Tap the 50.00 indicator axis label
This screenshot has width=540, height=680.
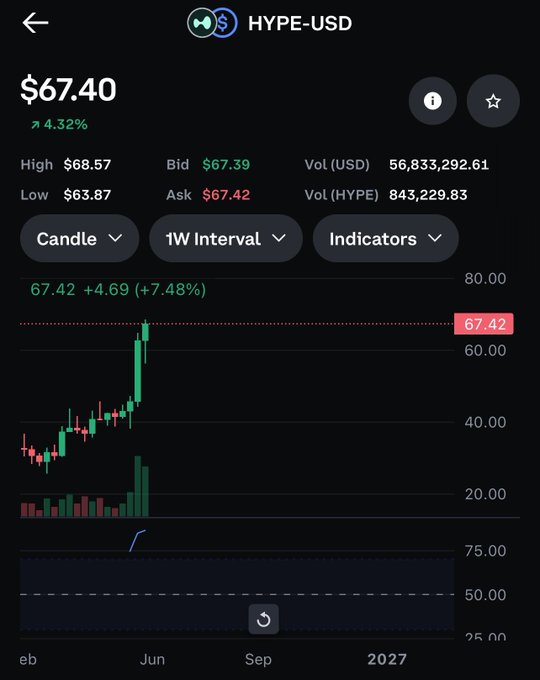(485, 595)
